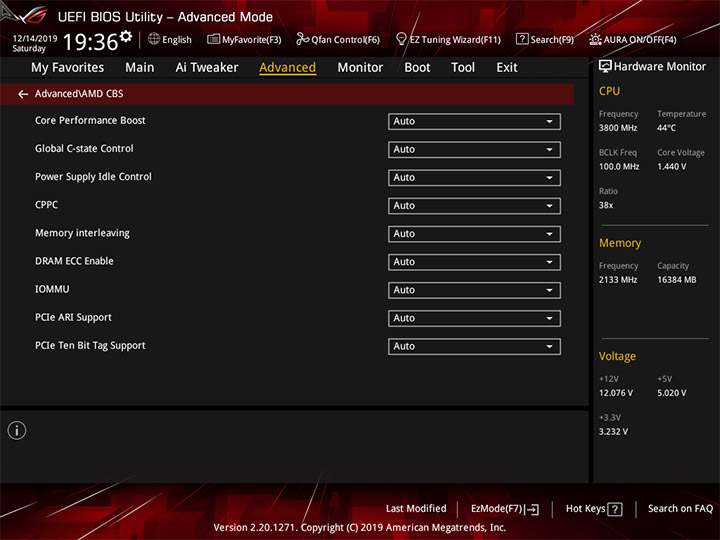Click the Advanced\AMD CBS breadcrumb

click(x=79, y=94)
